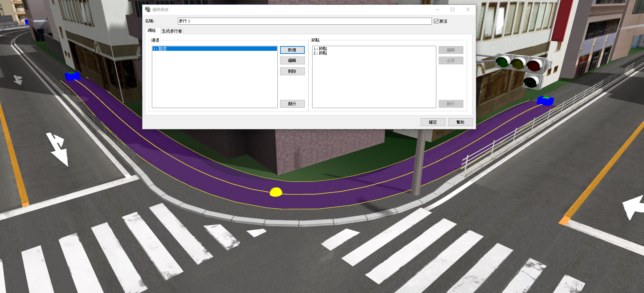Click the 編輯網絡 dialog title icon
The image size is (644, 293).
(148, 9)
